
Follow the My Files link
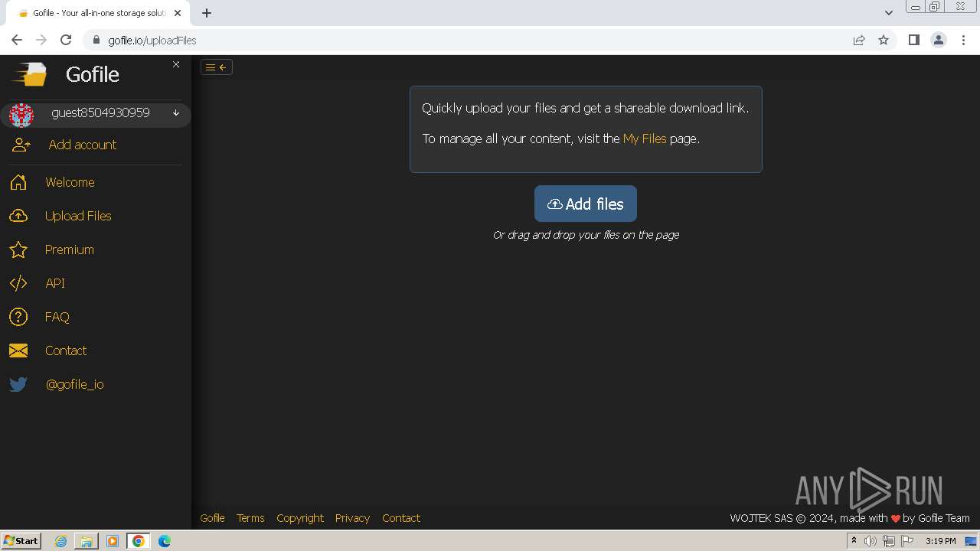point(645,139)
